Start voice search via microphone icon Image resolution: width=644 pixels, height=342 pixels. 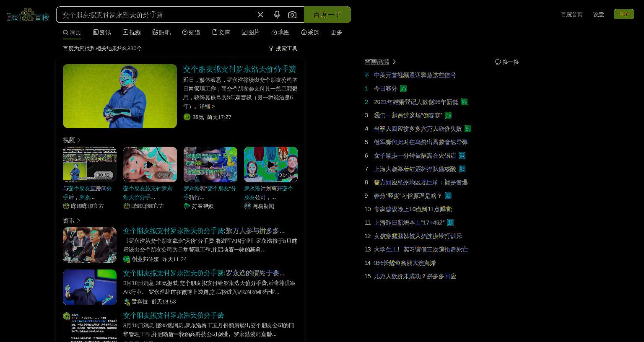(277, 15)
